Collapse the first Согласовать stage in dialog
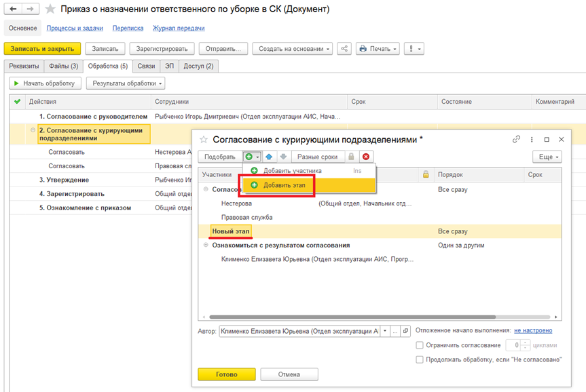This screenshot has width=586, height=392. pyautogui.click(x=206, y=189)
